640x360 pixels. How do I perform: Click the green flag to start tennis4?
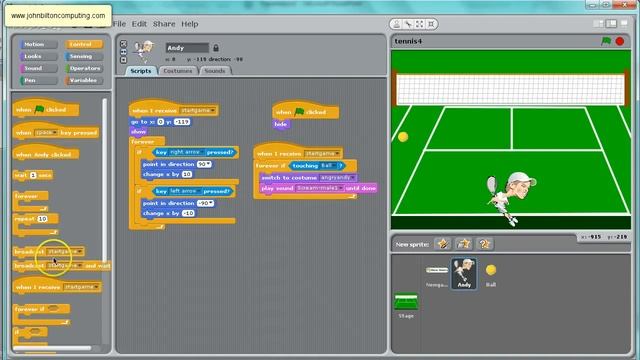click(x=606, y=41)
